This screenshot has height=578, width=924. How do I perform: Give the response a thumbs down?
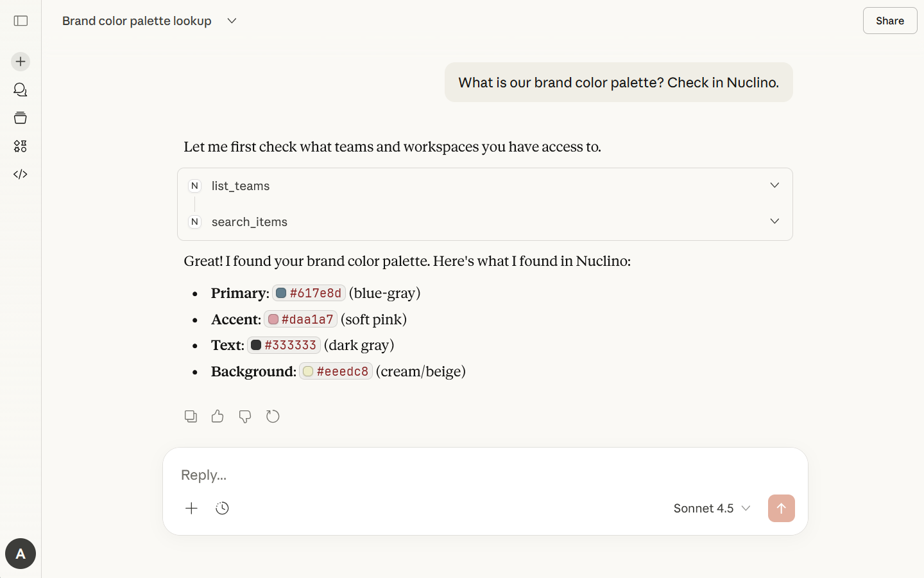[245, 416]
